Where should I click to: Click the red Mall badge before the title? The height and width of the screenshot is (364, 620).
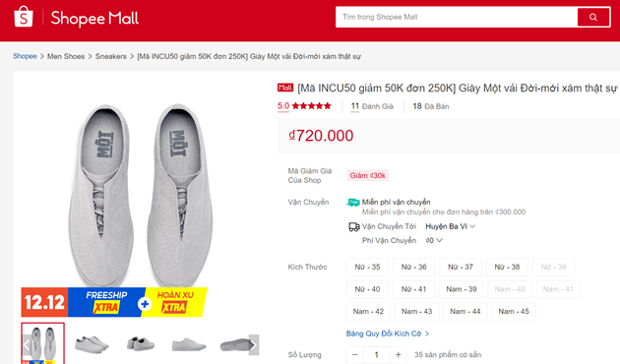point(285,88)
